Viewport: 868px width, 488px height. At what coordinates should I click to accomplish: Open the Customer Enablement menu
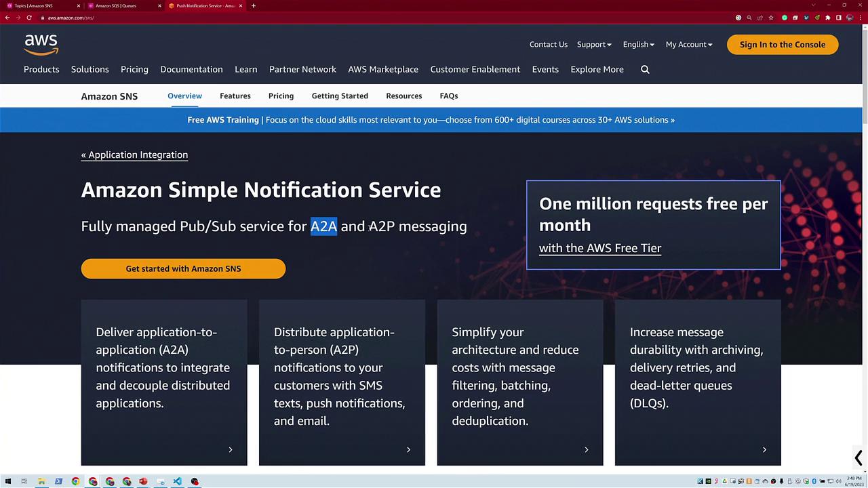point(475,69)
